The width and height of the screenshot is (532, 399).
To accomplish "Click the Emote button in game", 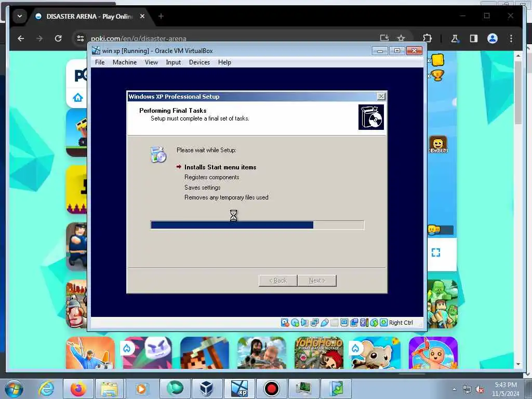I will click(438, 144).
